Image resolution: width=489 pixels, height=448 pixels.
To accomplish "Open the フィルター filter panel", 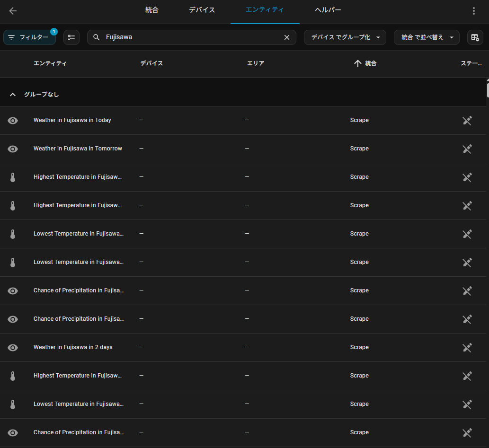I will click(30, 37).
